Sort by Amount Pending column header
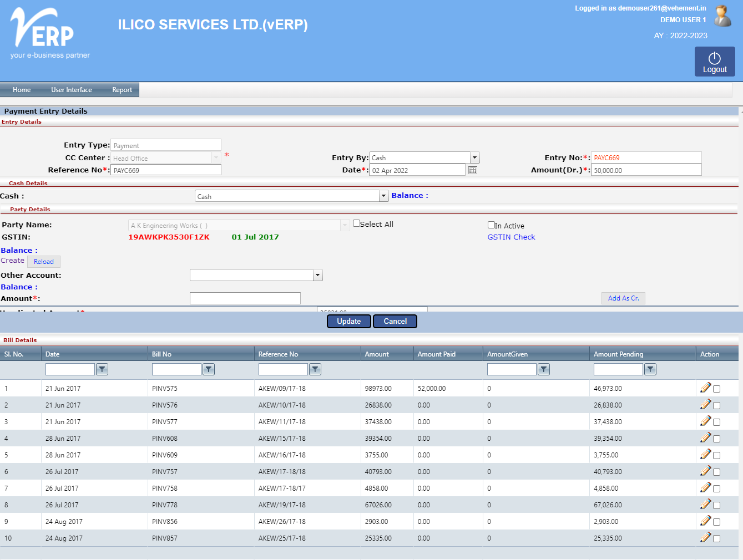Viewport: 743px width, 560px height. pos(618,354)
